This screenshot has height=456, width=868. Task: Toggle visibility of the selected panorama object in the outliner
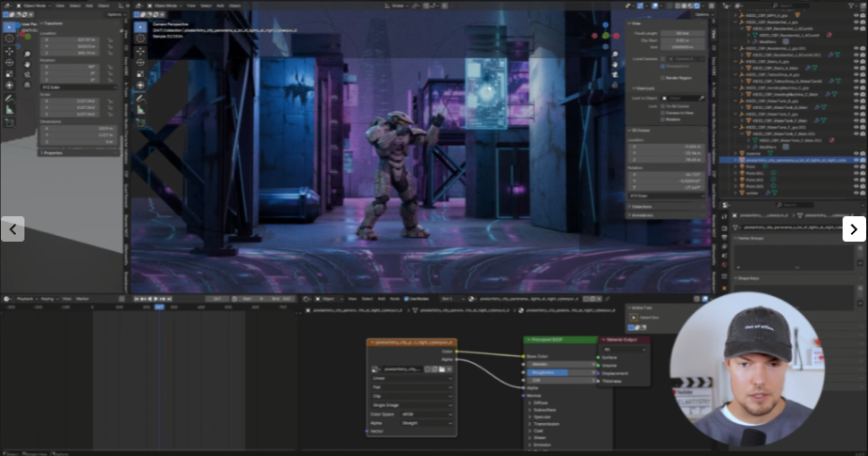[x=856, y=161]
